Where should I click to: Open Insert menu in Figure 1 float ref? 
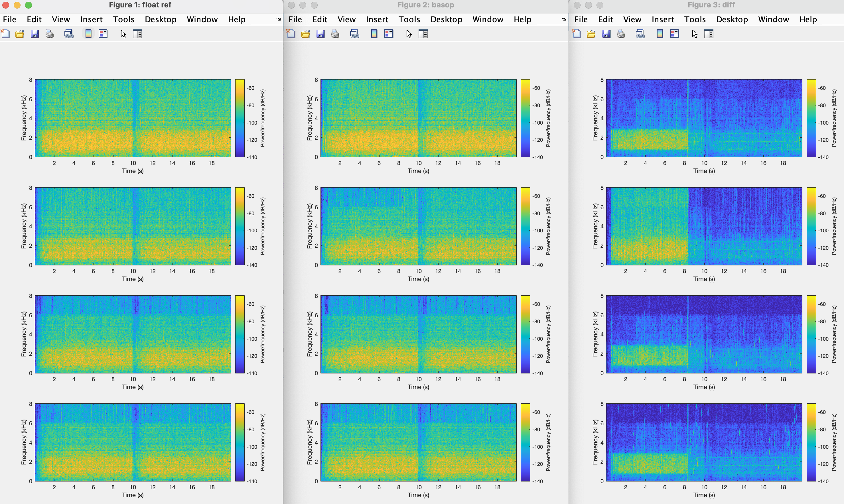[x=91, y=19]
